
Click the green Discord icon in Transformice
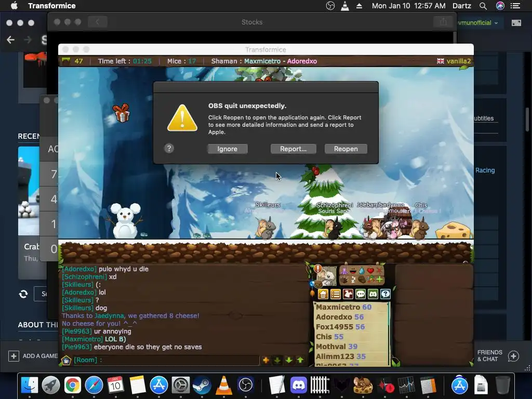point(373,294)
